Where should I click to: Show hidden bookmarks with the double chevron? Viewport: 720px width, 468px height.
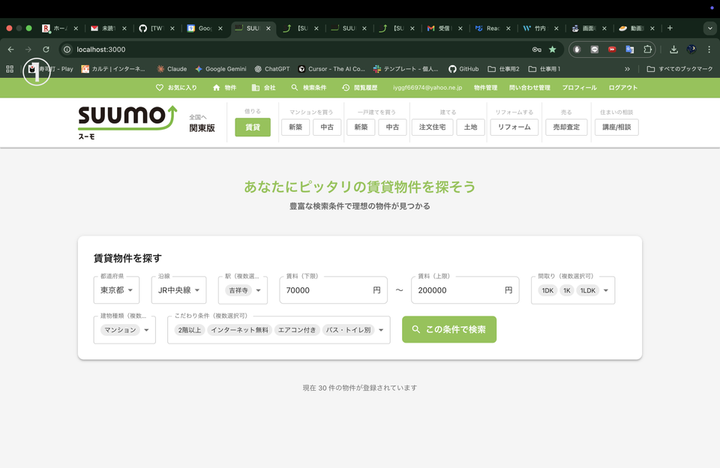click(627, 69)
